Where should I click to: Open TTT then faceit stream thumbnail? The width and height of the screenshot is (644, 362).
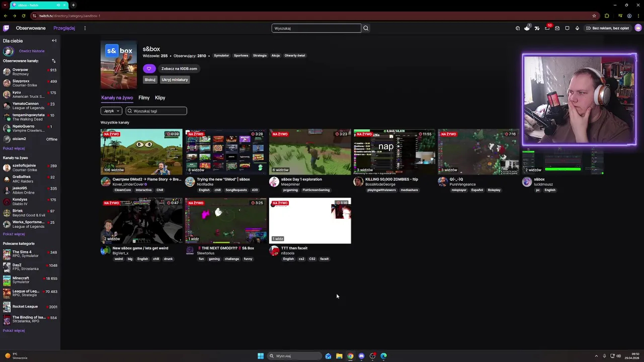(310, 221)
